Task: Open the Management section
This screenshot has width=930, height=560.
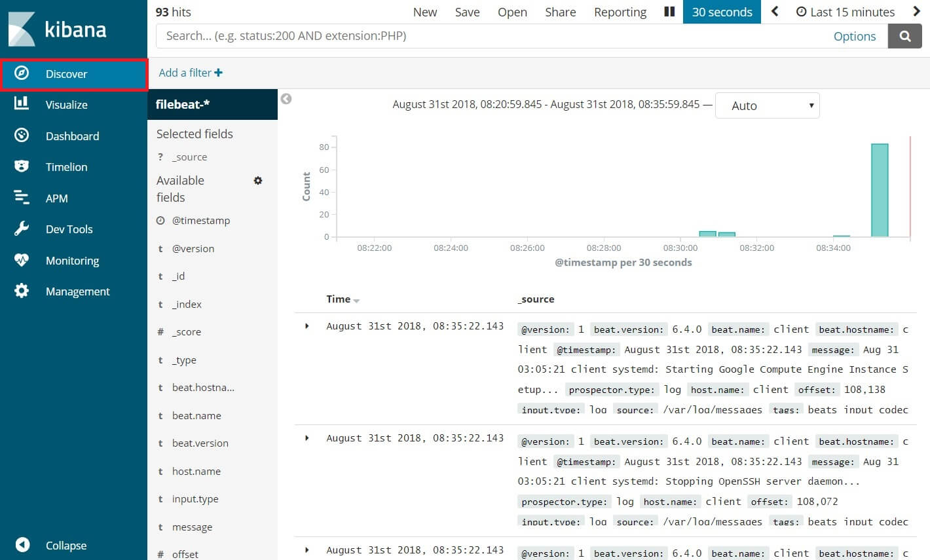Action: tap(77, 291)
